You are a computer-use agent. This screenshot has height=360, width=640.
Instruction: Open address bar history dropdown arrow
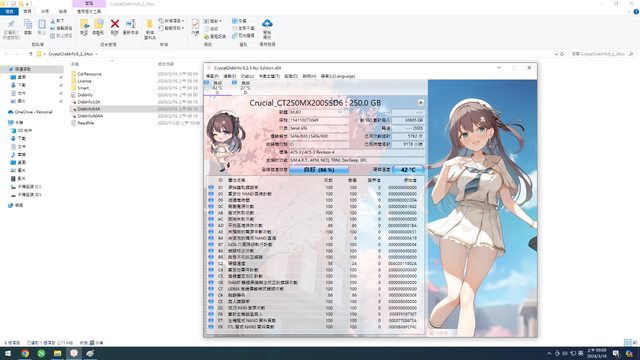click(556, 54)
